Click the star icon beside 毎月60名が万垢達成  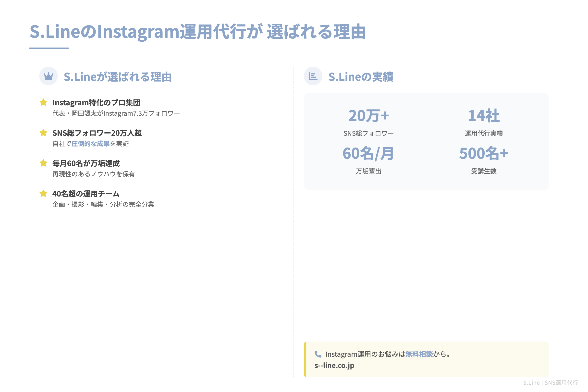tap(44, 163)
